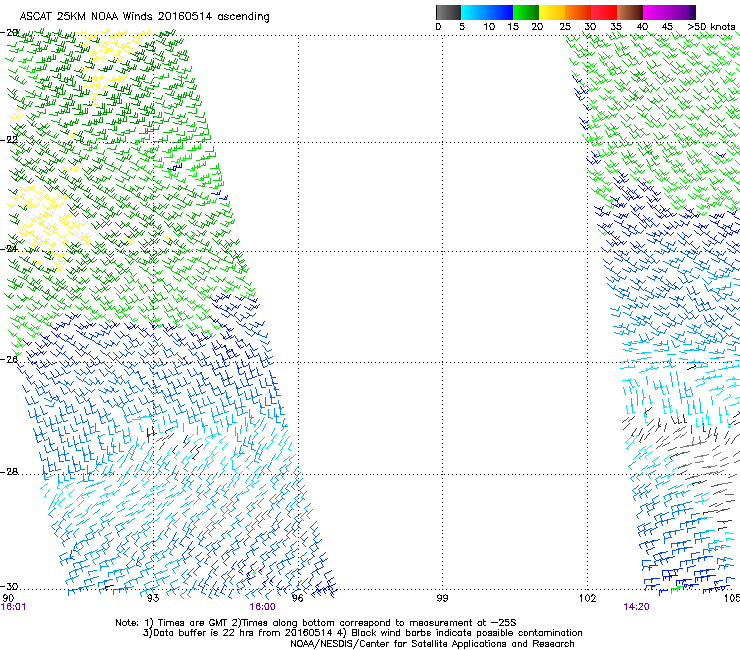740x650 pixels.
Task: Click the '>50 knots' legend label
Action: click(711, 27)
